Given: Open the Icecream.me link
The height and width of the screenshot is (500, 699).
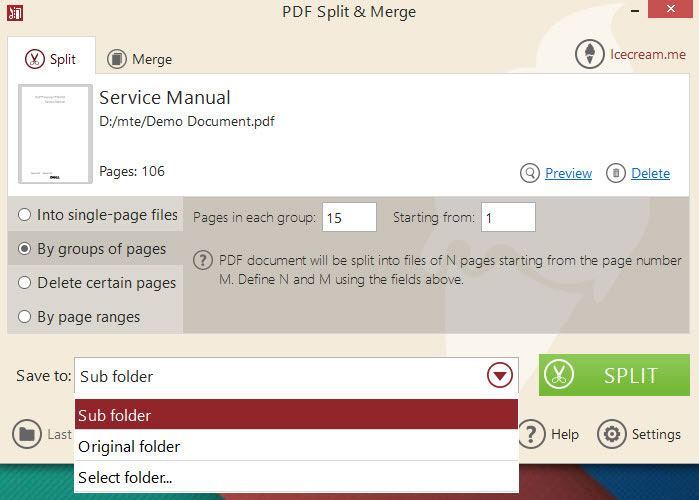Looking at the screenshot, I should (x=648, y=54).
